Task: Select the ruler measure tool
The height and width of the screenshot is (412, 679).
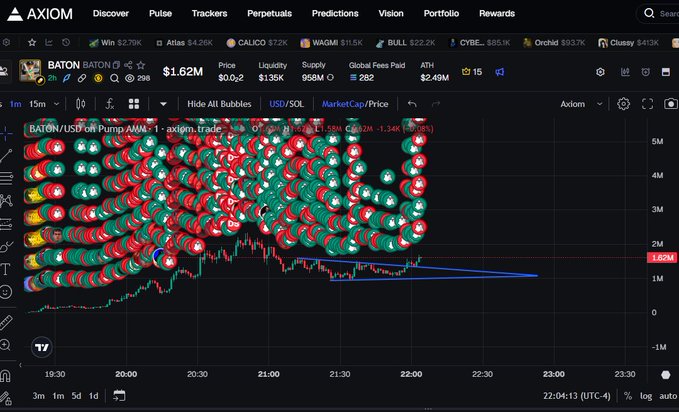Action: 6,323
